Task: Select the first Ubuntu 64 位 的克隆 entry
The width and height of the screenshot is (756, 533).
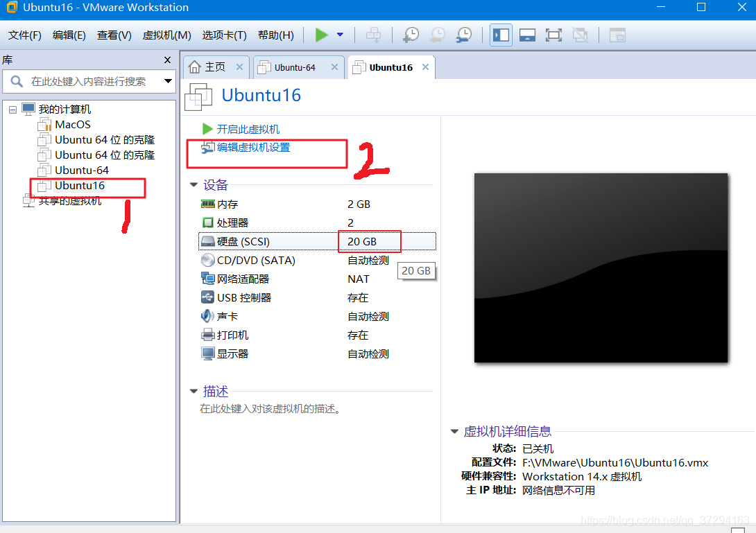Action: [105, 140]
